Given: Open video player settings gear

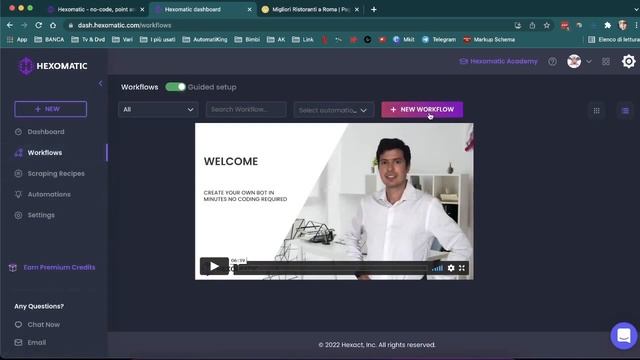Looking at the screenshot, I should [451, 268].
